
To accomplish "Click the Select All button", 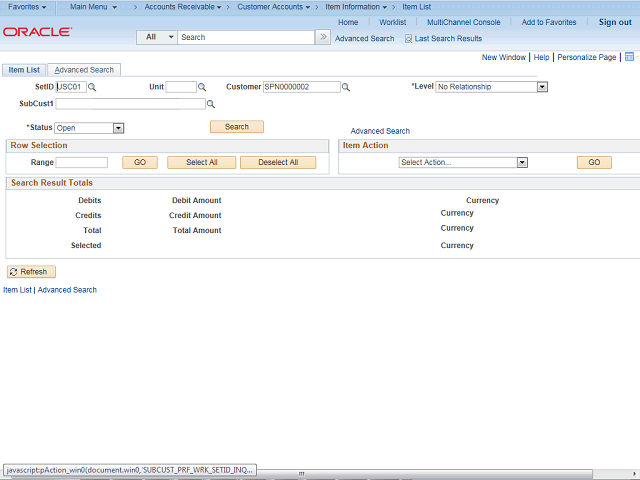I will click(202, 162).
